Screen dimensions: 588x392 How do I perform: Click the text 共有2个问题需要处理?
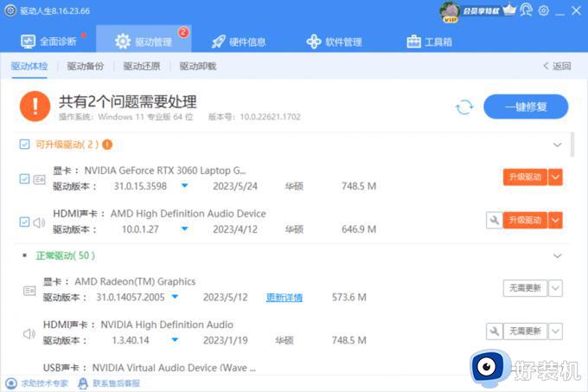pyautogui.click(x=128, y=102)
